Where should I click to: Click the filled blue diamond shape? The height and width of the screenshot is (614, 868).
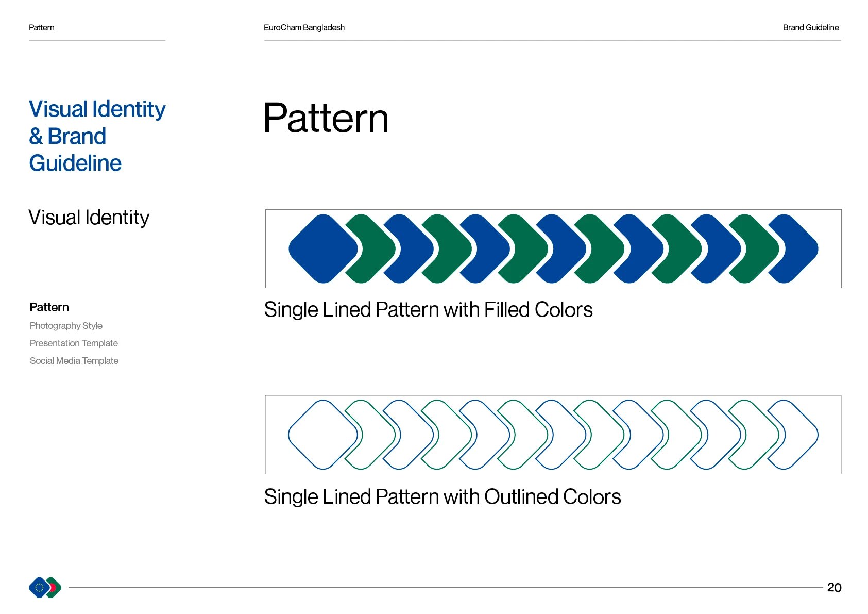point(322,248)
